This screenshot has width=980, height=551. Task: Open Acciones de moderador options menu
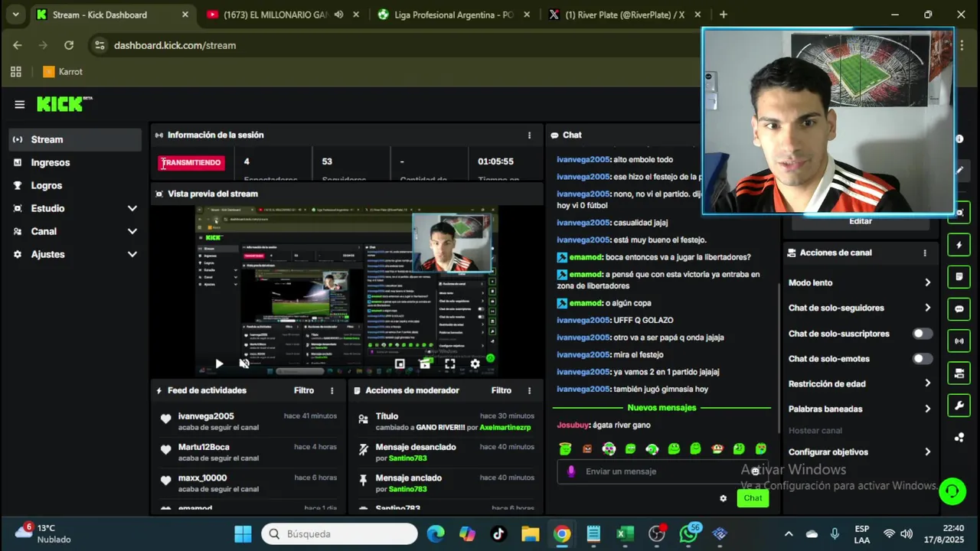529,390
